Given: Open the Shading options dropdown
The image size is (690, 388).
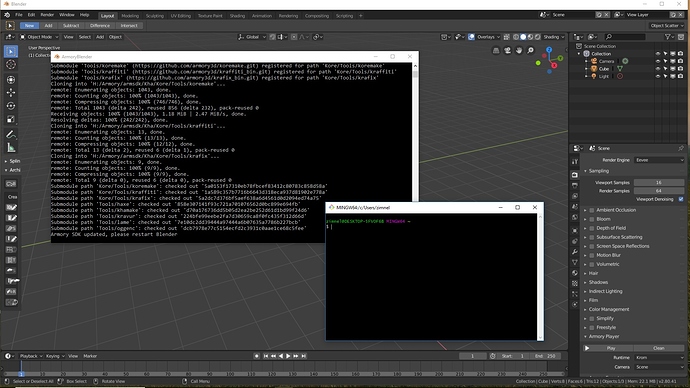Looking at the screenshot, I should point(554,37).
